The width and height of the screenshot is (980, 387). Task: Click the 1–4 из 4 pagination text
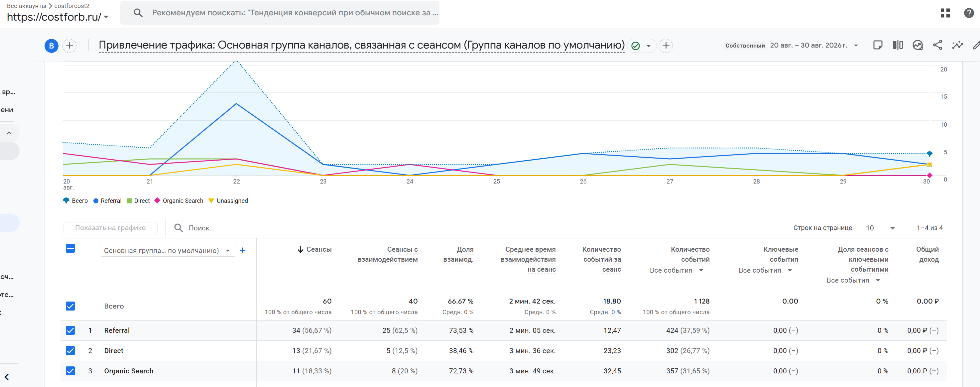(929, 227)
